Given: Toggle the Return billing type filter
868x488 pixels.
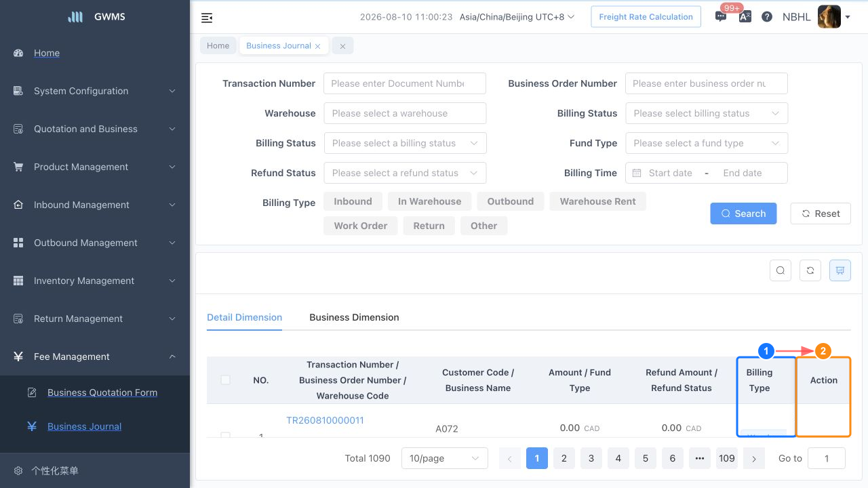Looking at the screenshot, I should [x=429, y=226].
